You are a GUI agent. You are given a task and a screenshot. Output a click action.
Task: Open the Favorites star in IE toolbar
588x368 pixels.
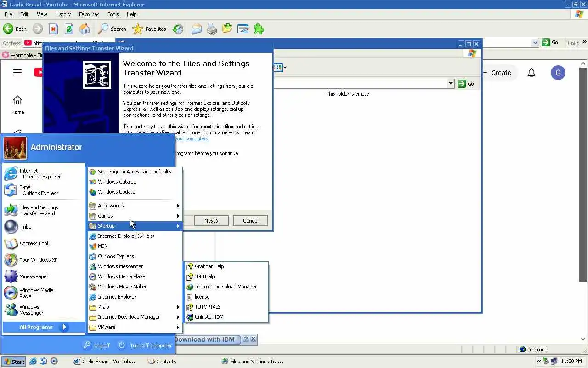(x=149, y=29)
